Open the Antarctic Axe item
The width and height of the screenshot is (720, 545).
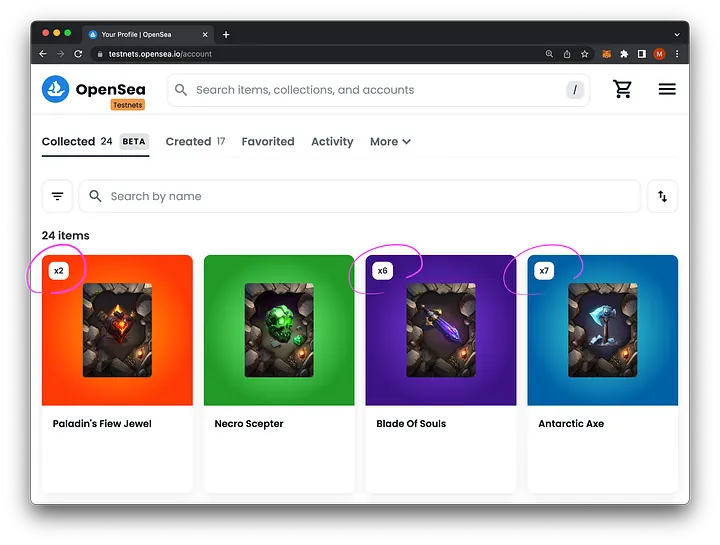602,330
